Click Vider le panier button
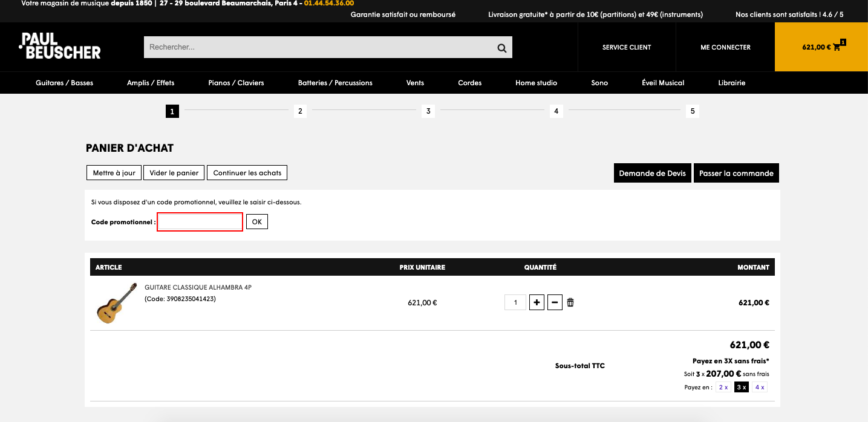 pyautogui.click(x=174, y=173)
